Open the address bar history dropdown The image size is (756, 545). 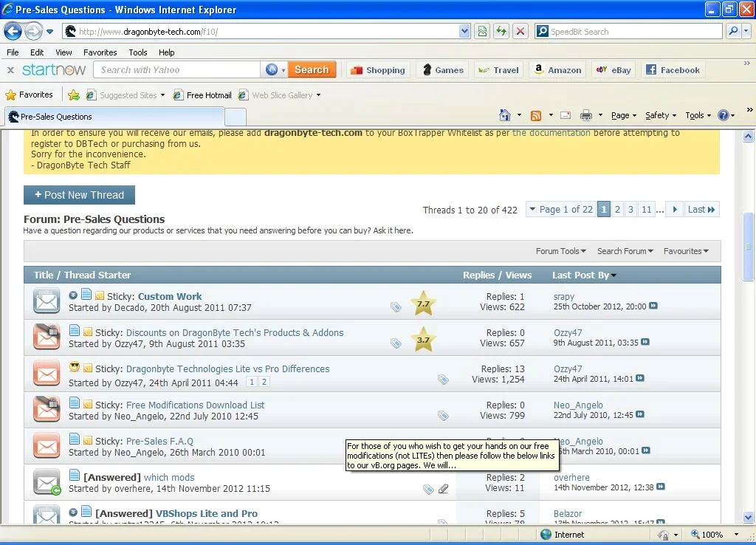(x=464, y=31)
